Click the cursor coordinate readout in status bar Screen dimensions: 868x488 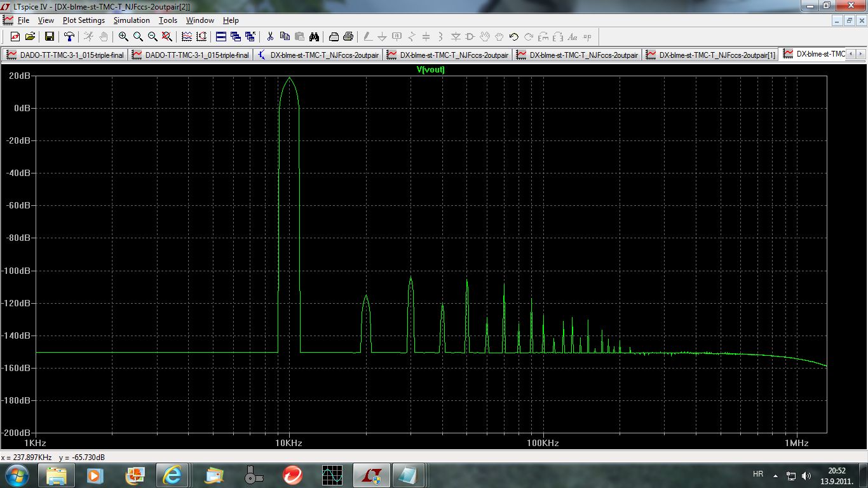[53, 457]
